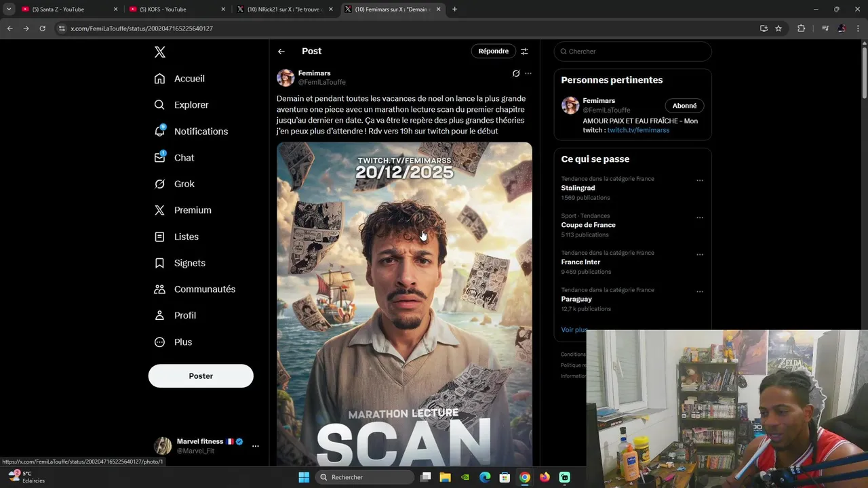Open Firefox from the taskbar
This screenshot has width=868, height=488.
(545, 477)
